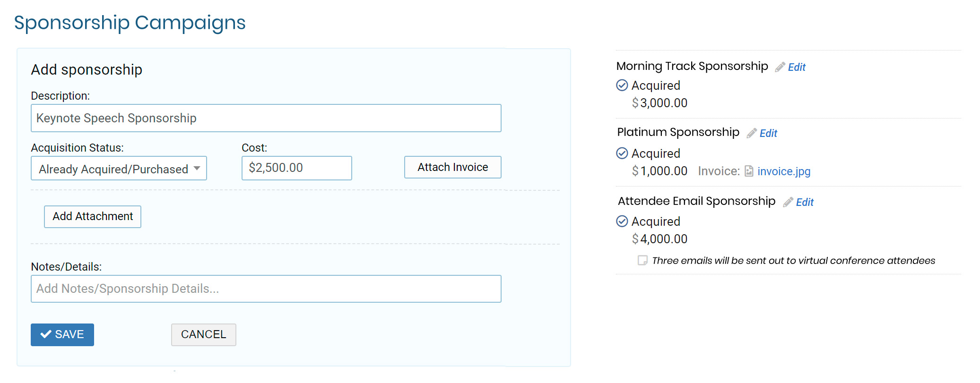Click the Sponsorship Campaigns page heading
Image resolution: width=980 pixels, height=383 pixels.
pos(130,23)
